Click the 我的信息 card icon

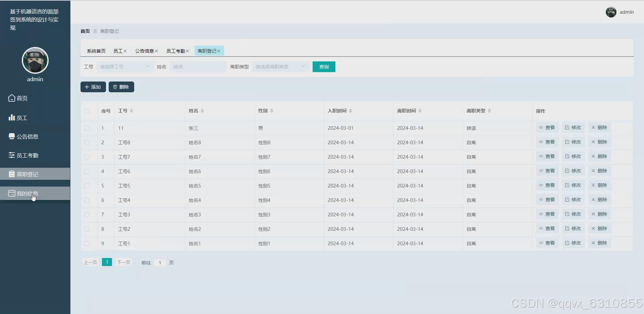tap(12, 193)
